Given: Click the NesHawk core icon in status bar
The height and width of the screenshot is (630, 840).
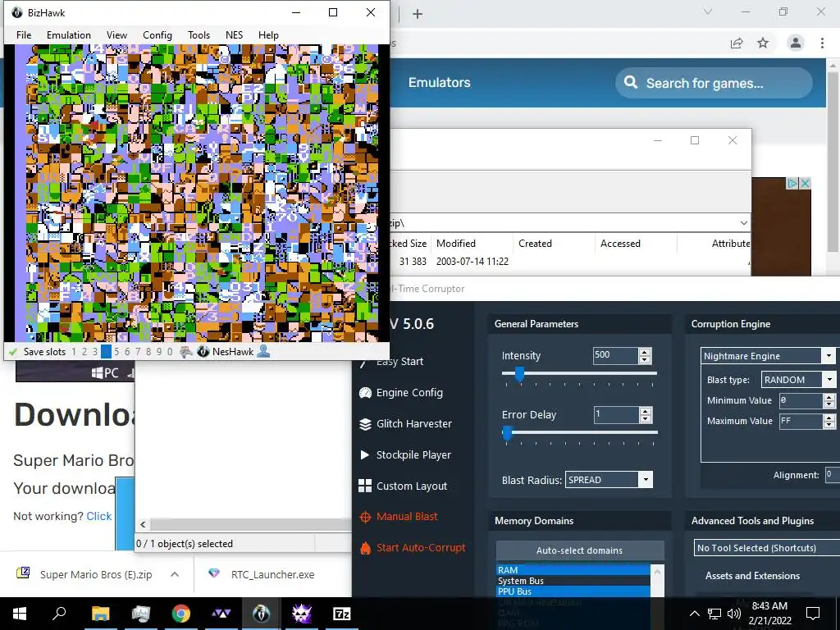Looking at the screenshot, I should pyautogui.click(x=203, y=352).
